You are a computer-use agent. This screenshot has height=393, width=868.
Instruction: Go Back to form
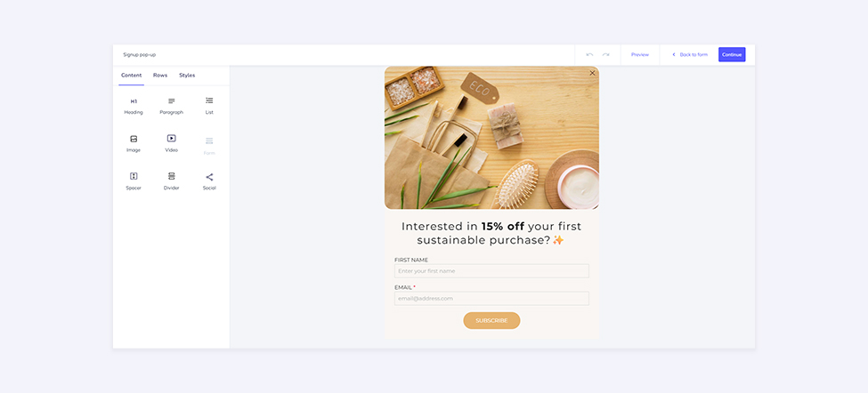click(690, 55)
